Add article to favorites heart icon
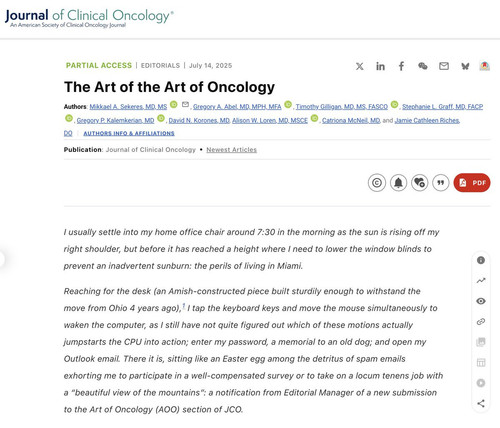This screenshot has width=500, height=428. tap(419, 183)
